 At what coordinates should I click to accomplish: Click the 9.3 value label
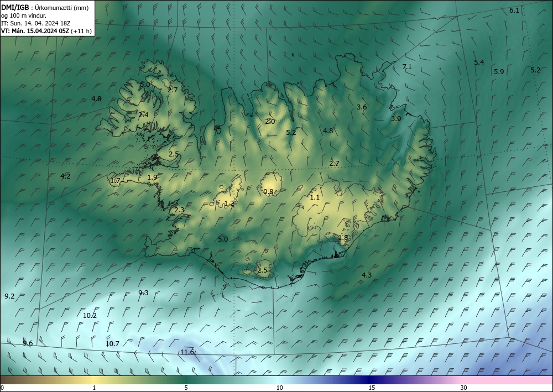point(143,292)
